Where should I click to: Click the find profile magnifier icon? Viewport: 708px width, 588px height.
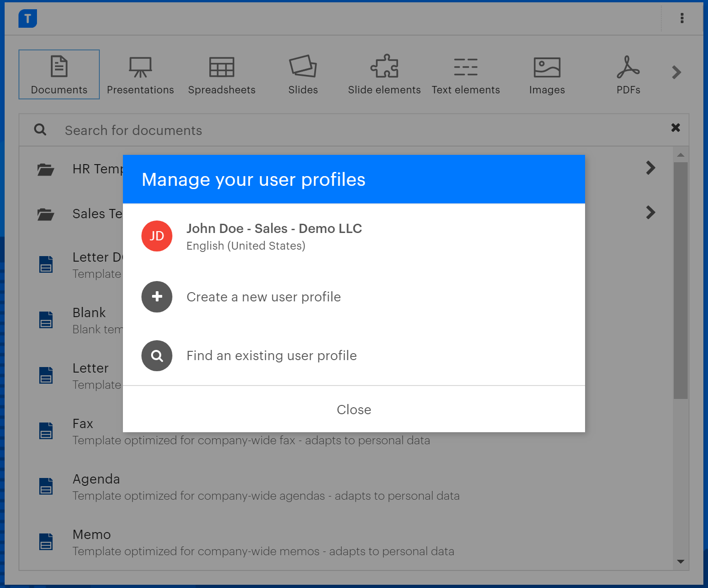(157, 355)
